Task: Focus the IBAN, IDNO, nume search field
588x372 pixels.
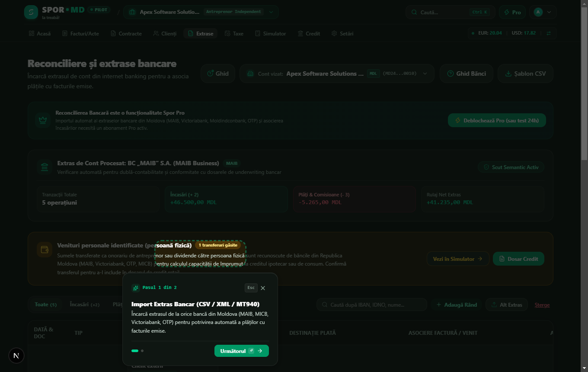Action: pos(372,305)
